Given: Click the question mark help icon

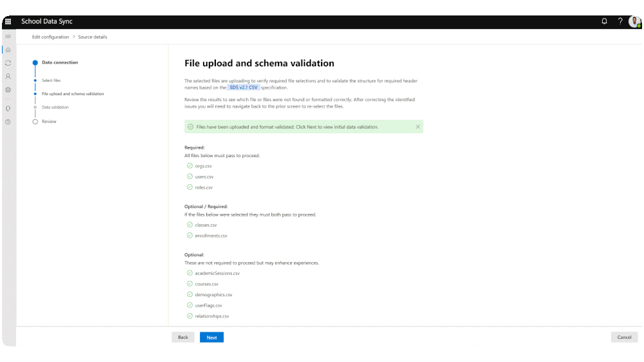Looking at the screenshot, I should pyautogui.click(x=620, y=21).
